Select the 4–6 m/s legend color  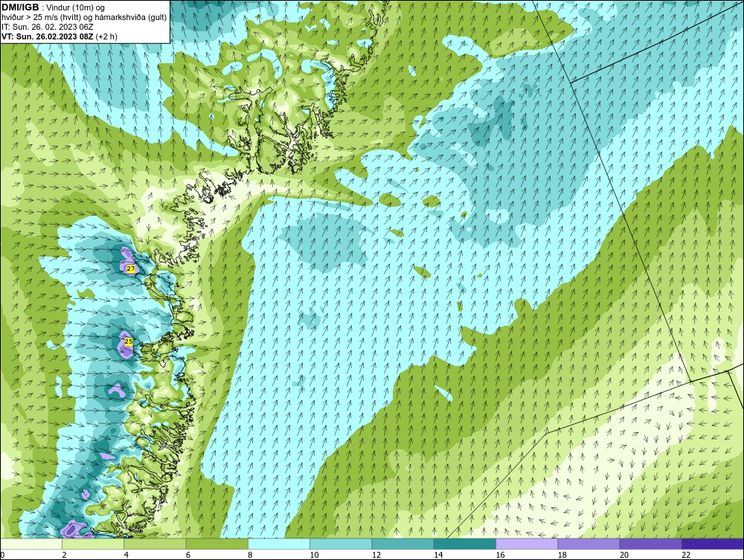[x=155, y=544]
